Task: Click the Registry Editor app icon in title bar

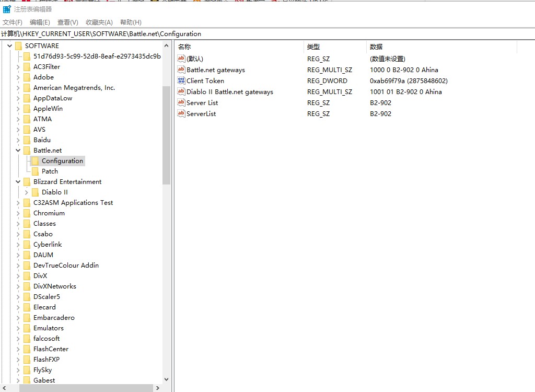Action: point(7,9)
